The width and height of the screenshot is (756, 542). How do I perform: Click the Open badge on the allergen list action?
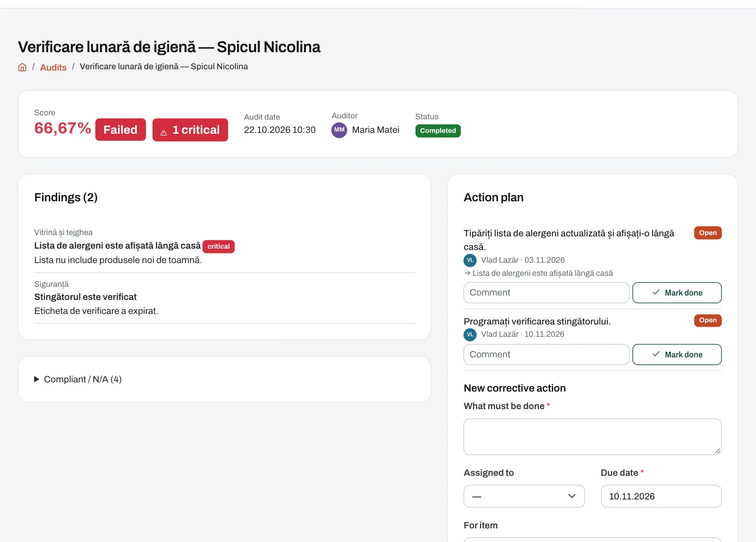point(708,233)
